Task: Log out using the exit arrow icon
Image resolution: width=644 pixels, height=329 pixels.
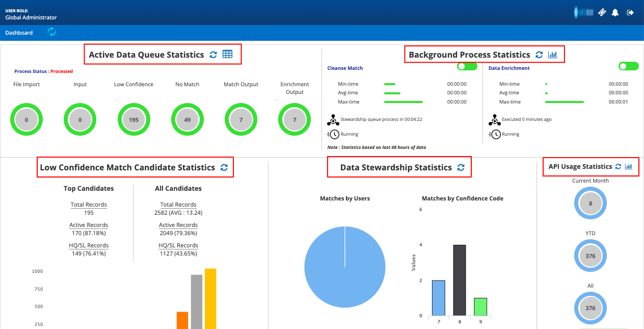Action: (x=630, y=12)
